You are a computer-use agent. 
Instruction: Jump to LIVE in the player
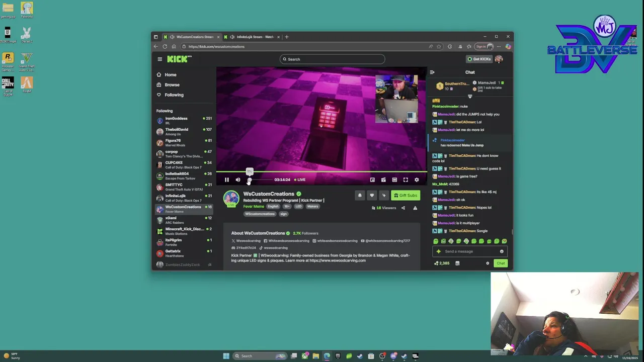pos(300,179)
